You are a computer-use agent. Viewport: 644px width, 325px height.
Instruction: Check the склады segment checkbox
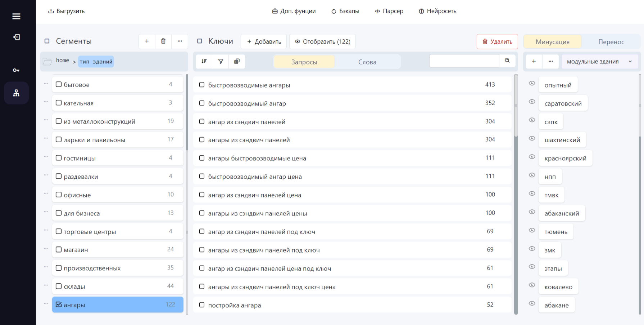pos(59,286)
